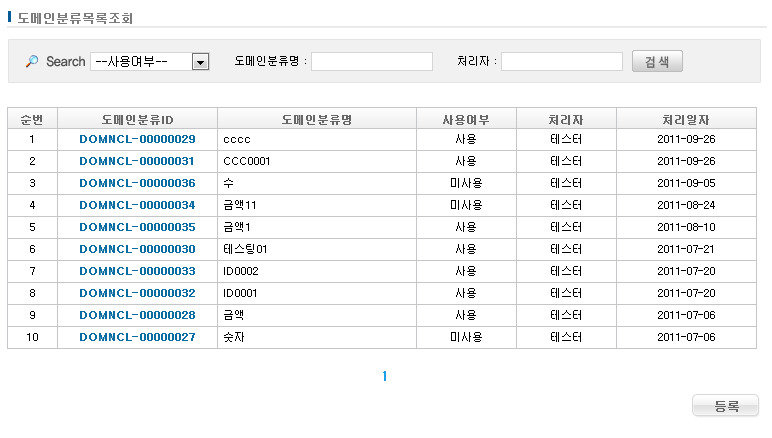The height and width of the screenshot is (438, 772).
Task: Click the 도메인분류ID column header
Action: pos(137,119)
